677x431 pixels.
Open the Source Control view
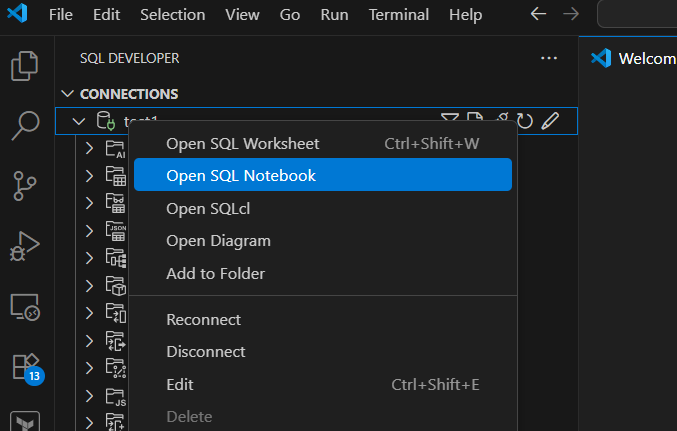[x=24, y=185]
